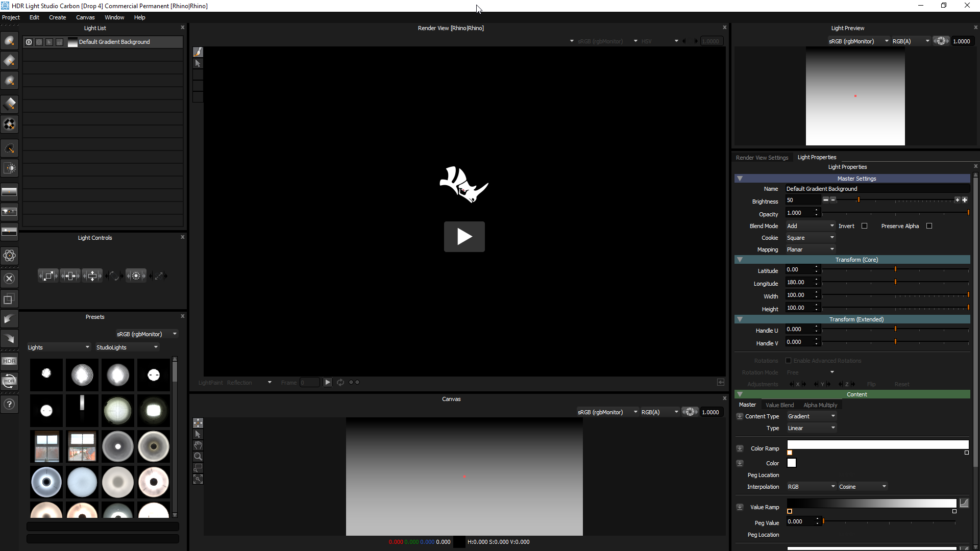980x551 pixels.
Task: Toggle on/off for Default Gradient Background light
Action: 29,42
